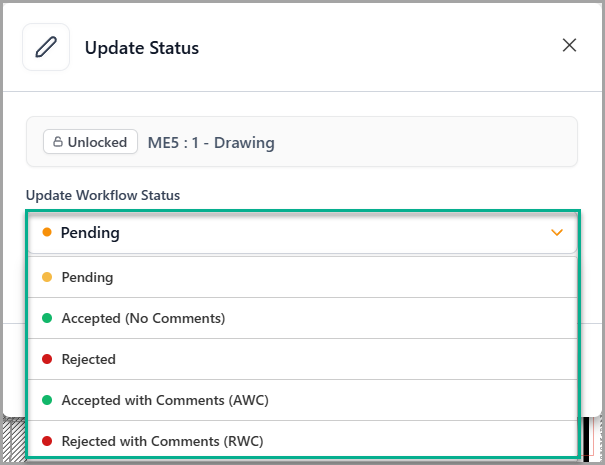Image resolution: width=605 pixels, height=465 pixels.
Task: Click the Update Status dialog title
Action: [141, 47]
